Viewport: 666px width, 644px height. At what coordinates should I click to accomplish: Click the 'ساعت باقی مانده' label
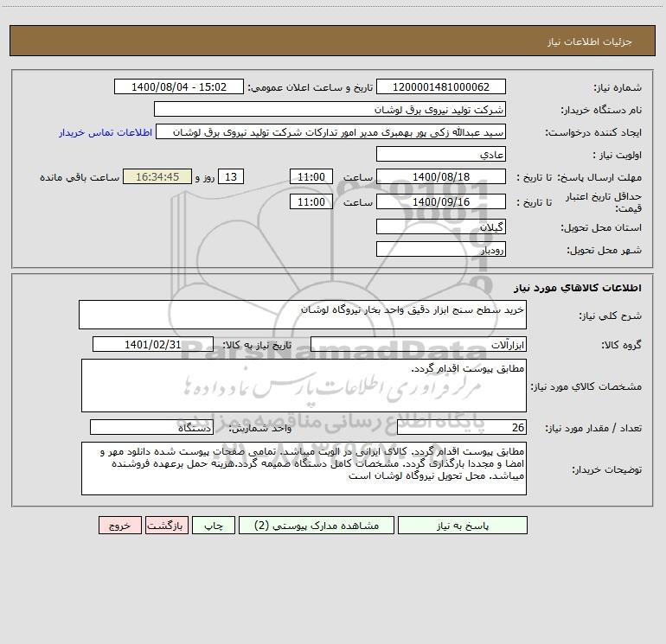coord(80,177)
